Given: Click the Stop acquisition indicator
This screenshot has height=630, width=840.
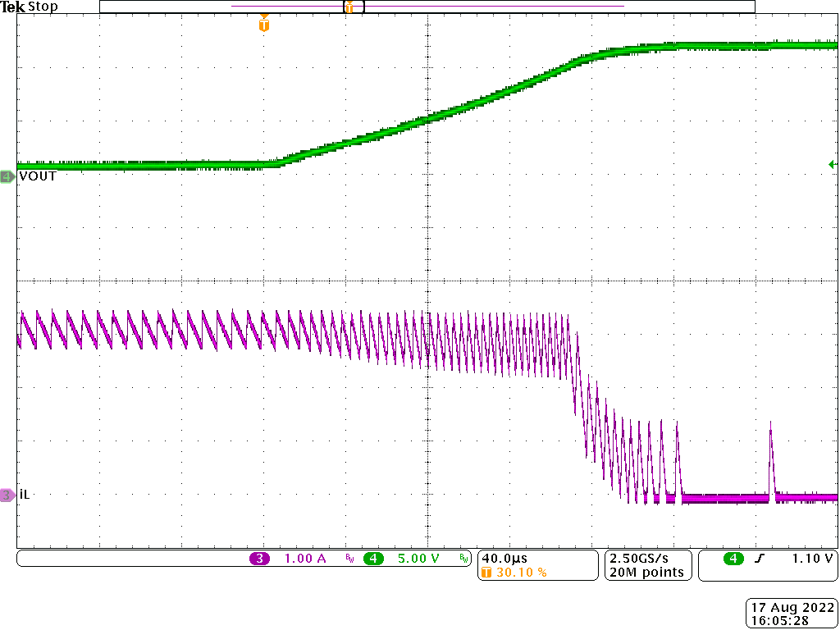Looking at the screenshot, I should 43,6.
